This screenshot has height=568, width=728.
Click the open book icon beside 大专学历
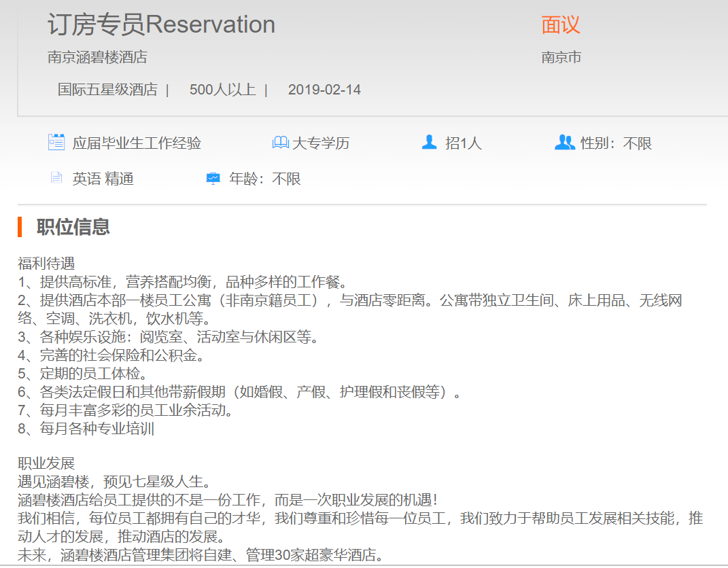pyautogui.click(x=280, y=143)
